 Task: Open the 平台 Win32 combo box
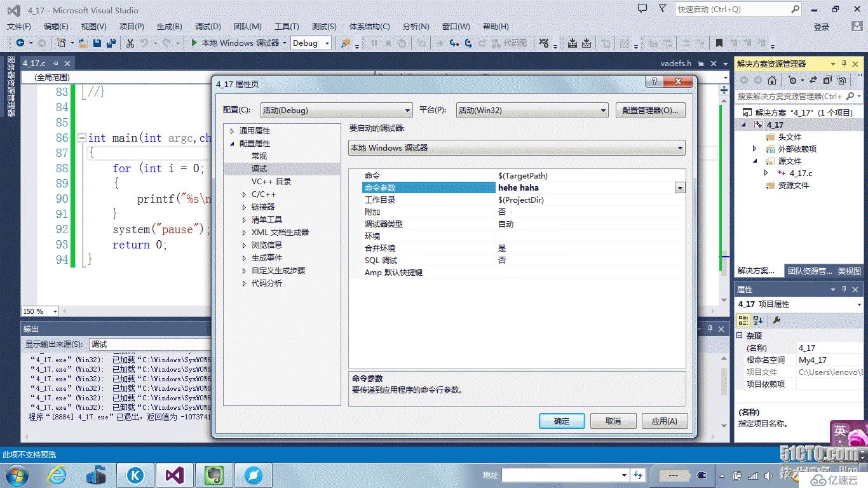pyautogui.click(x=532, y=110)
